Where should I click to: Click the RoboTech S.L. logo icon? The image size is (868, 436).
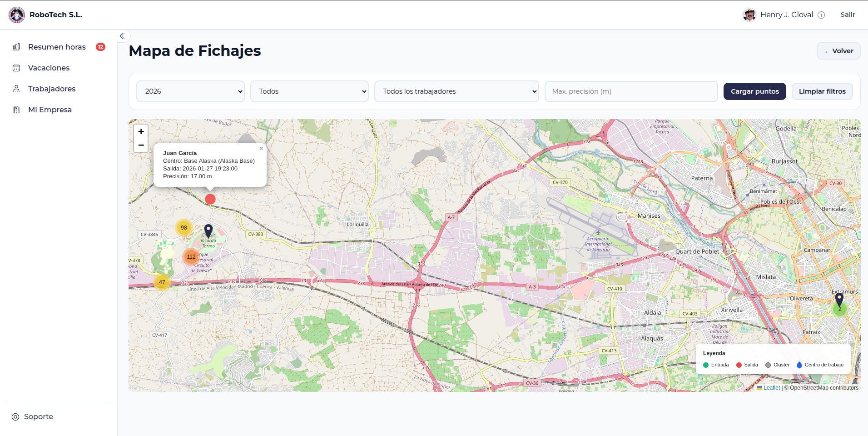[17, 15]
